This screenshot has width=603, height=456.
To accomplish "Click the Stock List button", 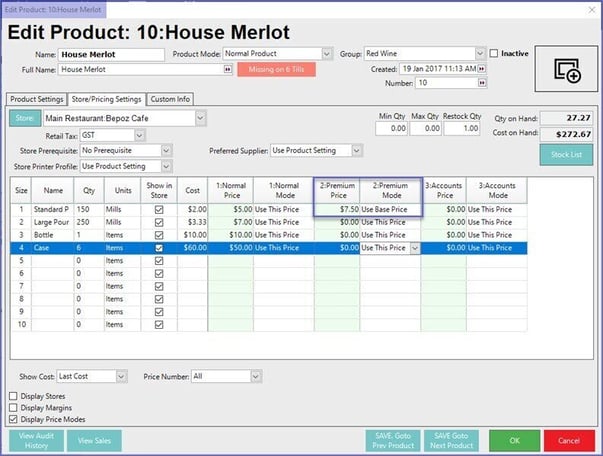I will point(566,154).
